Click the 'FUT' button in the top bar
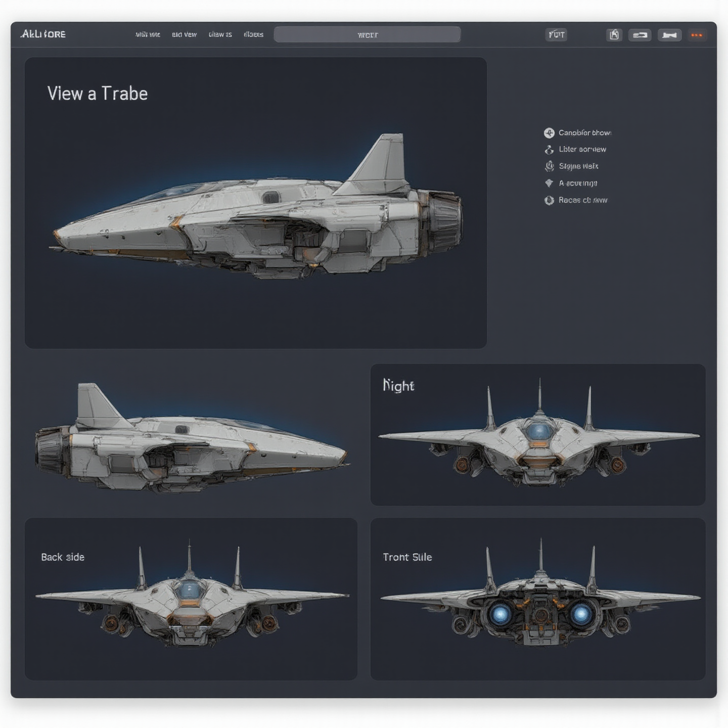This screenshot has width=728, height=728. click(x=556, y=35)
